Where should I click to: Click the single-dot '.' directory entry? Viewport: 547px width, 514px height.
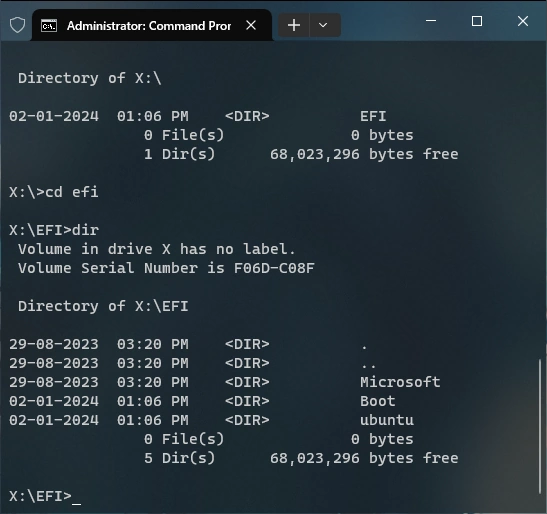(364, 347)
